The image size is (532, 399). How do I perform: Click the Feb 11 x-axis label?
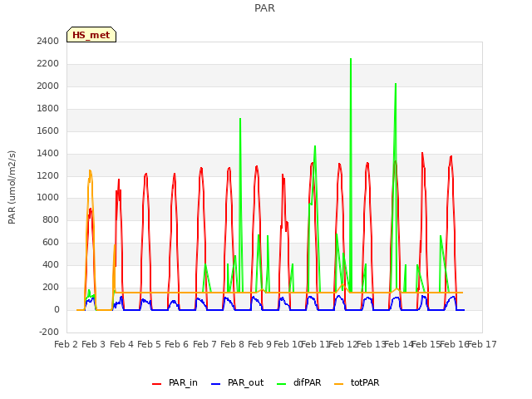(x=316, y=344)
